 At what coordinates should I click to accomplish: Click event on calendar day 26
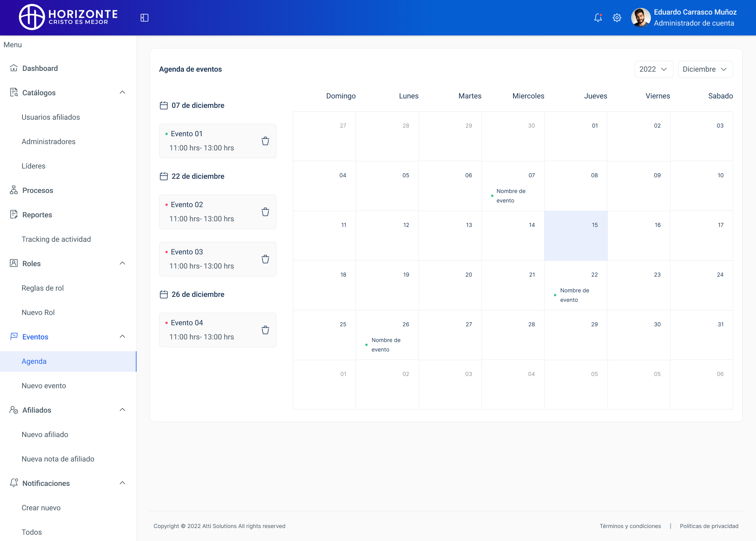pyautogui.click(x=384, y=345)
